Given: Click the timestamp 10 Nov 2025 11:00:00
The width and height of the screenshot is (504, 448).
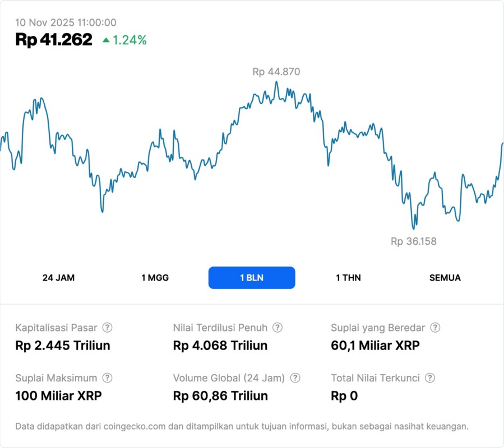Looking at the screenshot, I should coord(65,23).
